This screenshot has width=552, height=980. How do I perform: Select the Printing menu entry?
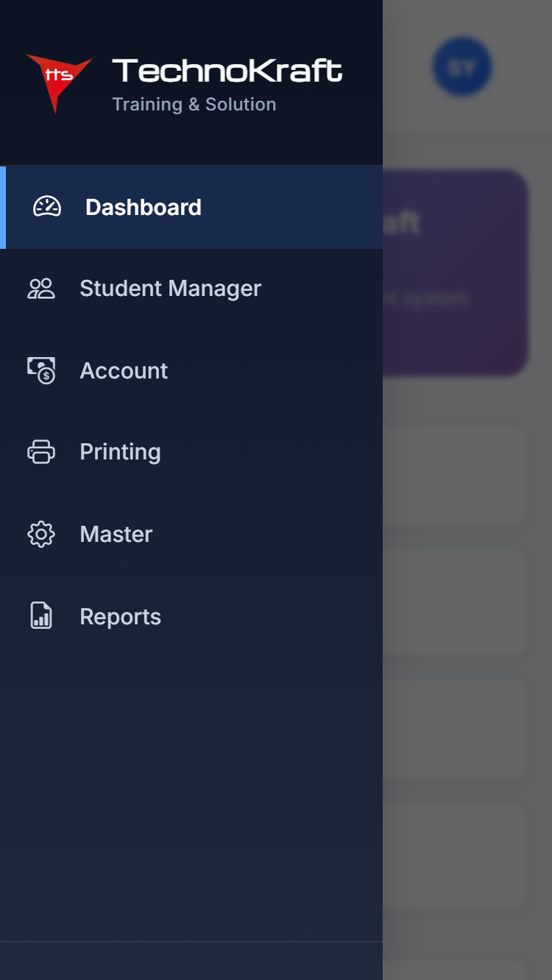[x=191, y=452]
